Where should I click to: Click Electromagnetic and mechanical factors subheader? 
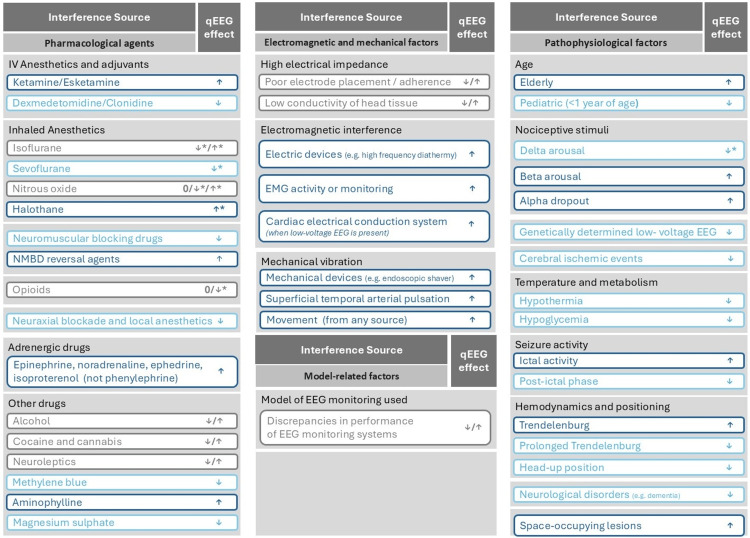pos(351,42)
